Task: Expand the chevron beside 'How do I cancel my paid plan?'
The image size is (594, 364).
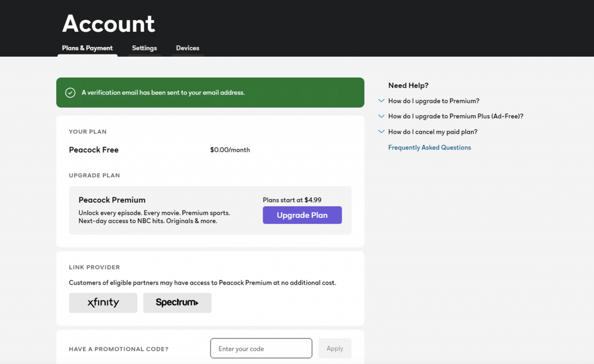Action: pos(381,132)
